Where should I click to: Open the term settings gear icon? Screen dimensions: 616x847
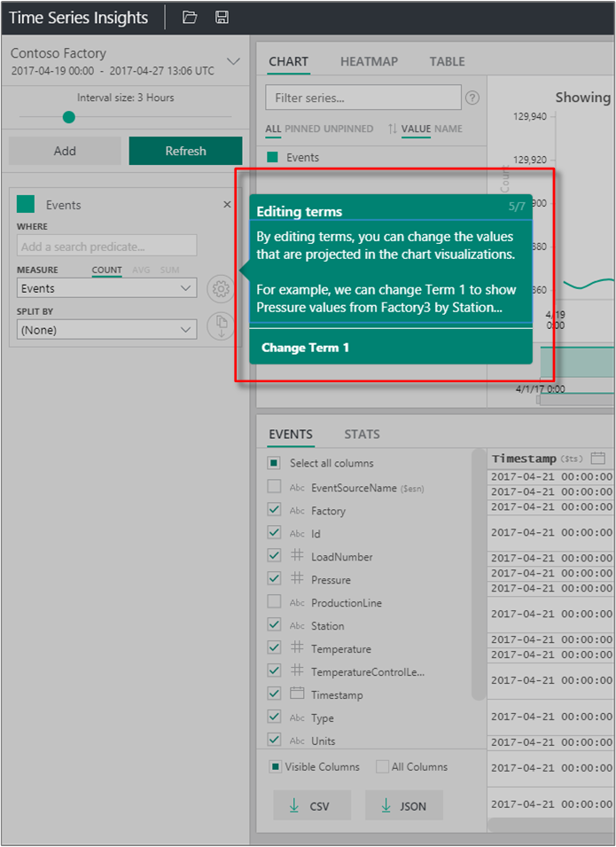[221, 289]
